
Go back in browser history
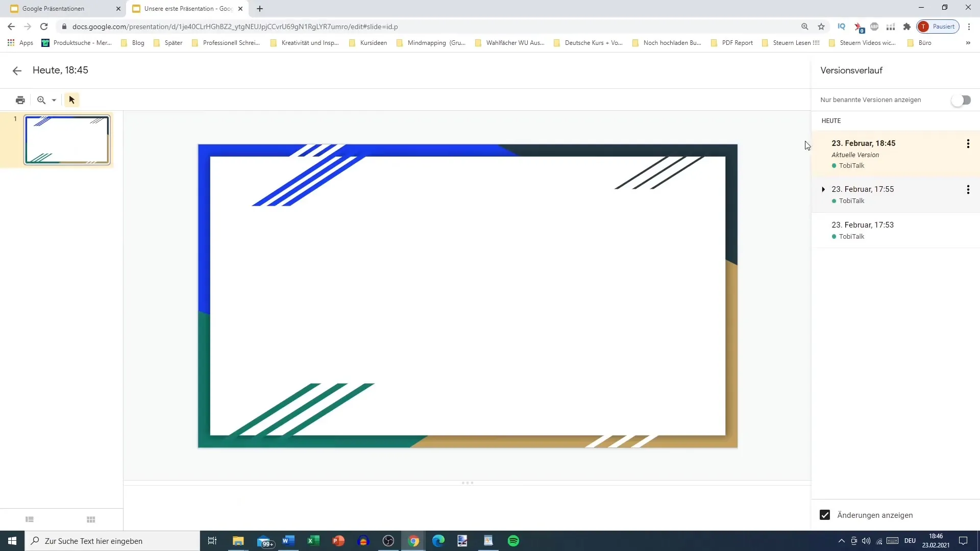pos(11,27)
